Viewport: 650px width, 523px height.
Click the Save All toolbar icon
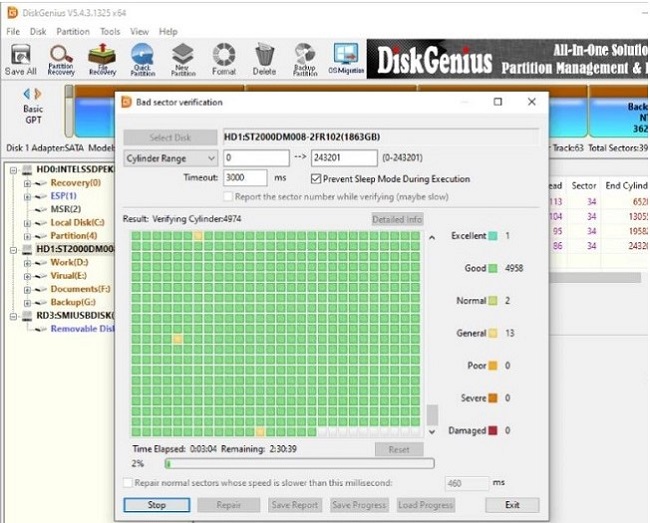[x=20, y=59]
